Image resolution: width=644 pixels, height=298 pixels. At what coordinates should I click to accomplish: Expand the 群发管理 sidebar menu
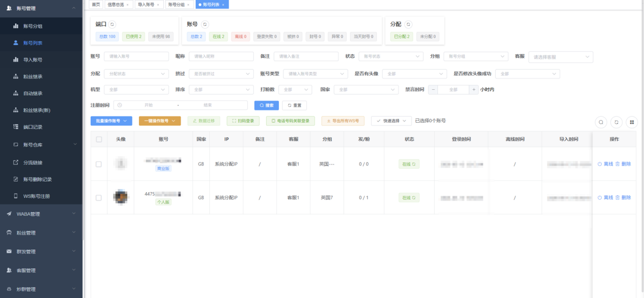(x=41, y=252)
